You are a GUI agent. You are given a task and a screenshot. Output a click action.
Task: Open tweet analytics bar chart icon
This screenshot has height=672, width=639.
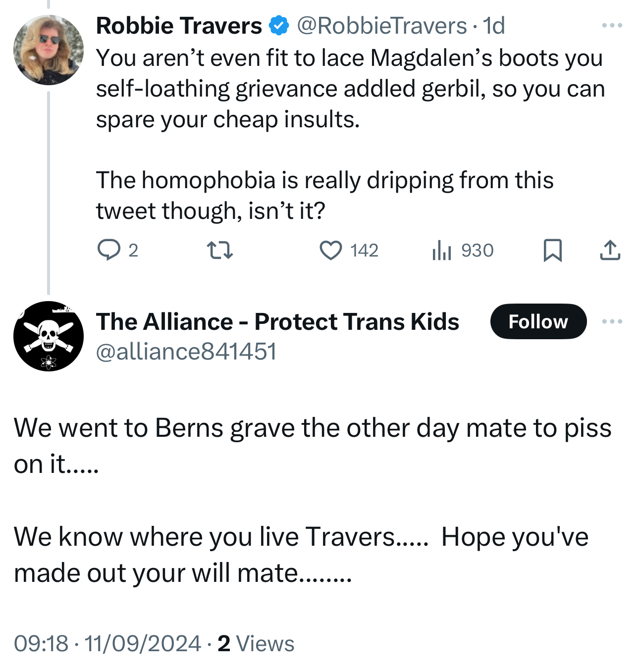pyautogui.click(x=441, y=250)
